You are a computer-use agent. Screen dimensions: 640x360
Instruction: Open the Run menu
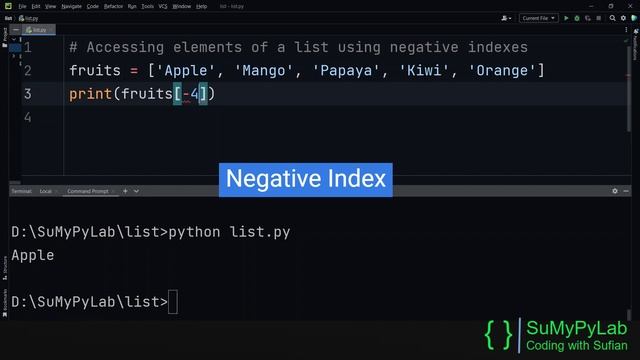click(132, 6)
